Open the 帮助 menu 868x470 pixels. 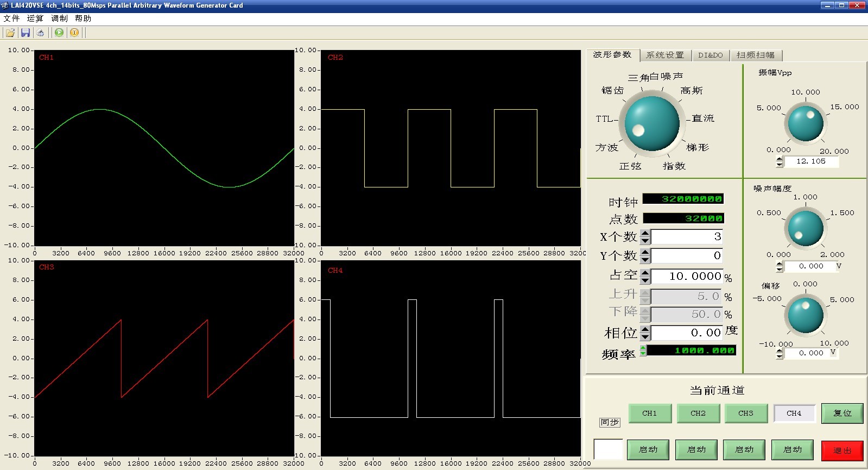pos(83,18)
